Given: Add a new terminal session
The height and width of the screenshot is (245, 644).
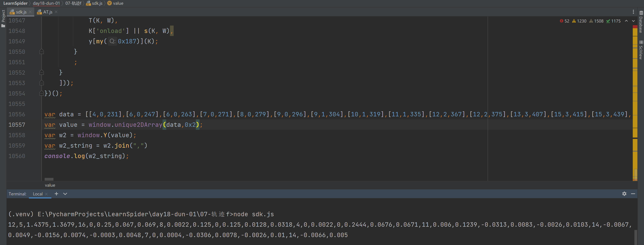Looking at the screenshot, I should (x=56, y=194).
